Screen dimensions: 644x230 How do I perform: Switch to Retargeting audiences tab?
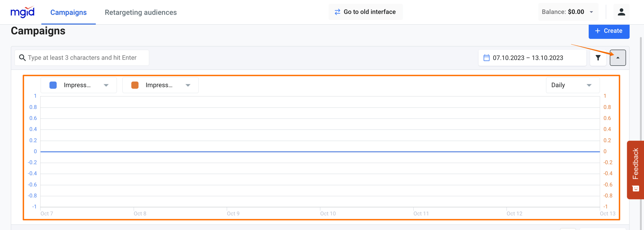click(x=140, y=12)
